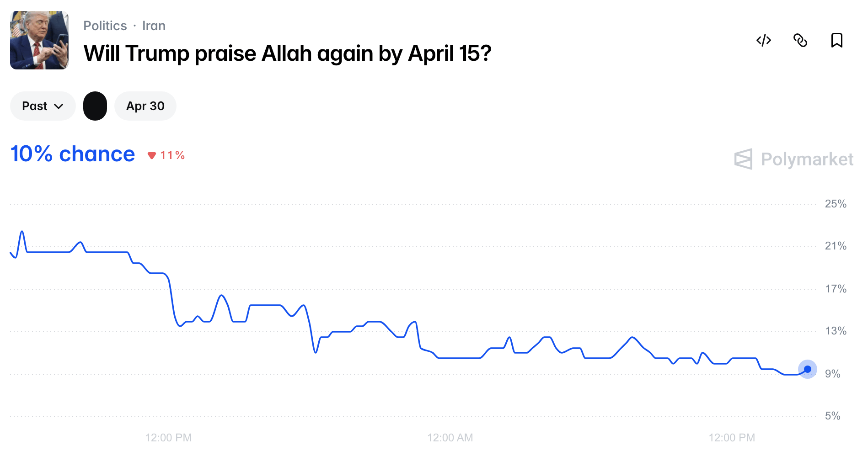Viewport: 868px width, 456px height.
Task: Bookmark this Trump market
Action: point(836,40)
